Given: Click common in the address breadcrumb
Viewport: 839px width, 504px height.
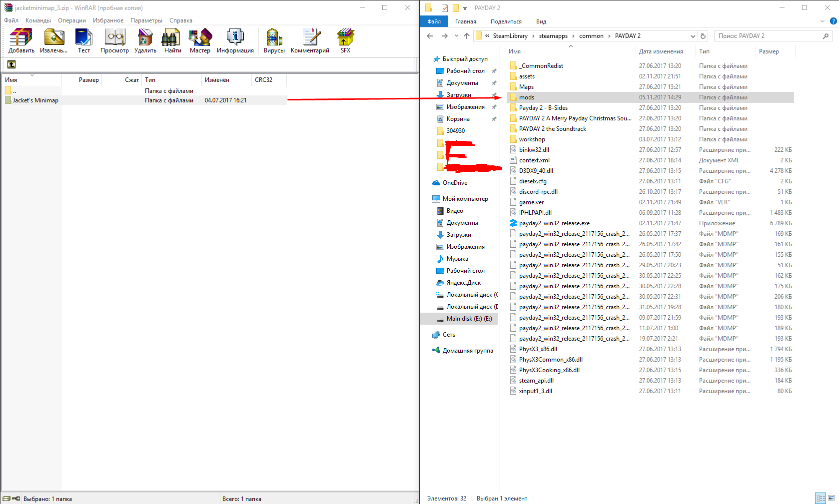Looking at the screenshot, I should click(x=591, y=36).
